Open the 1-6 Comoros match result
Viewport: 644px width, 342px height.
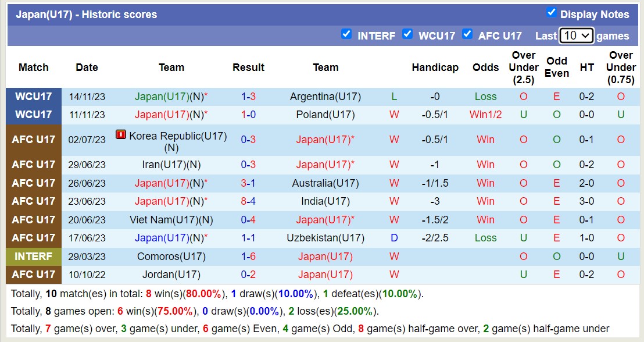point(248,256)
